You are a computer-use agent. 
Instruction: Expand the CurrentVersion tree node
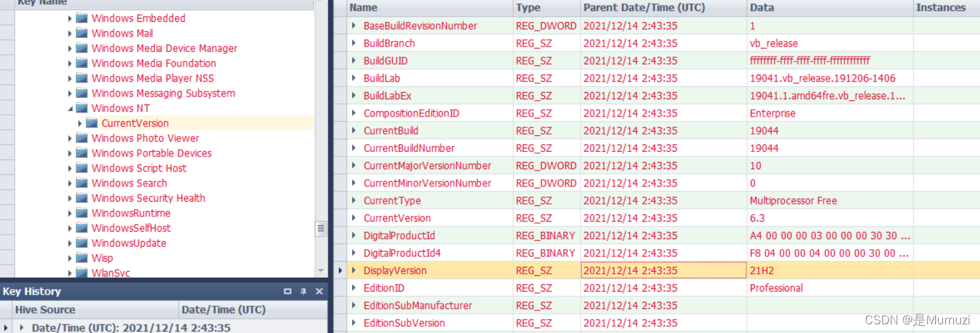tap(80, 123)
